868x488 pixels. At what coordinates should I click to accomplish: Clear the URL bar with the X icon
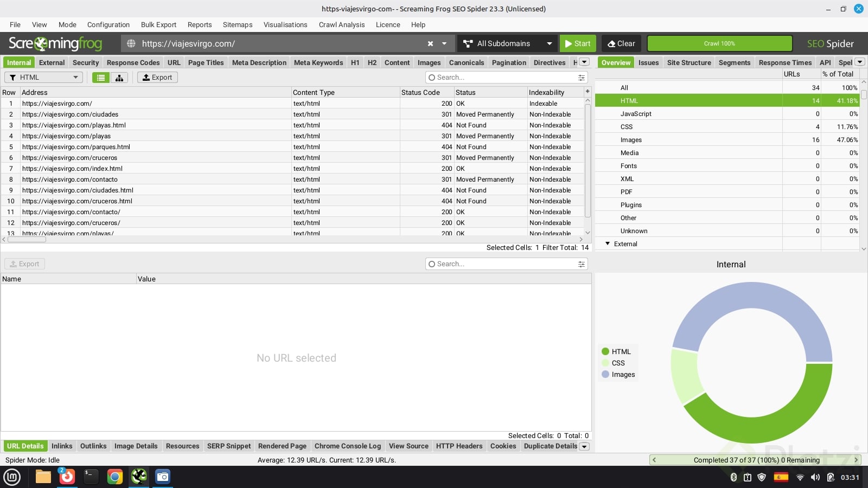[430, 43]
